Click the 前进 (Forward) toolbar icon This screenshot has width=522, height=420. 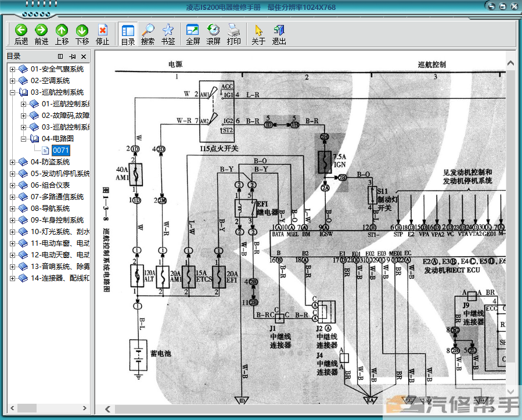click(41, 34)
